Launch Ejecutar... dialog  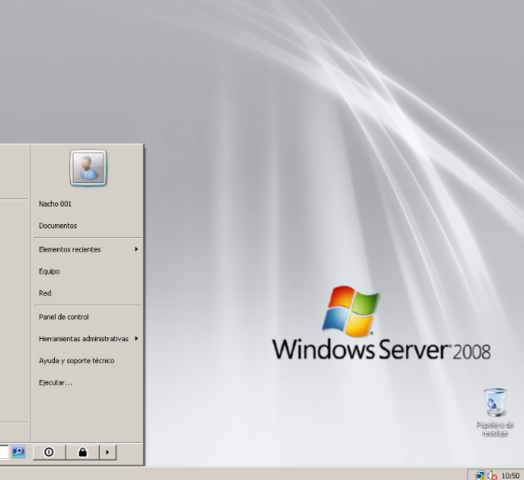55,383
